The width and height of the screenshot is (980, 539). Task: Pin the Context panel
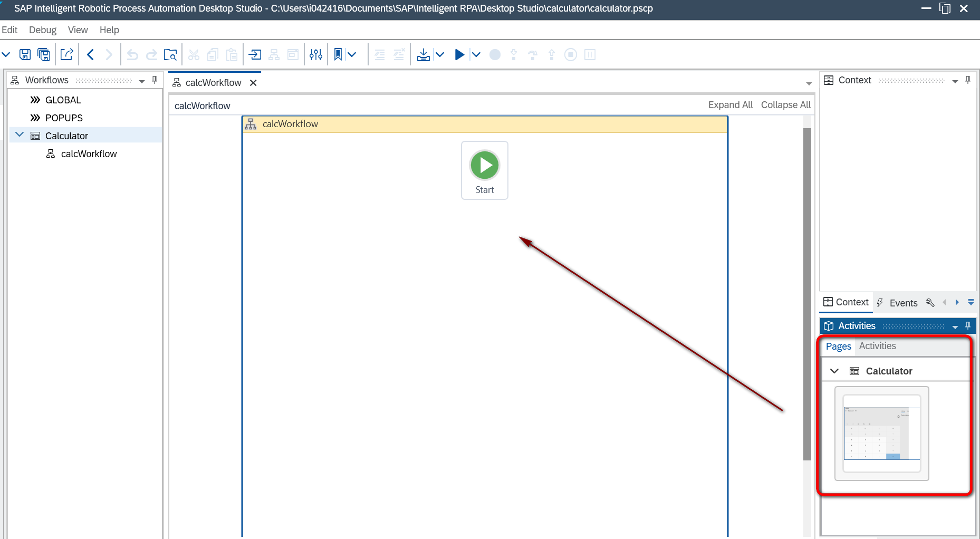point(968,80)
